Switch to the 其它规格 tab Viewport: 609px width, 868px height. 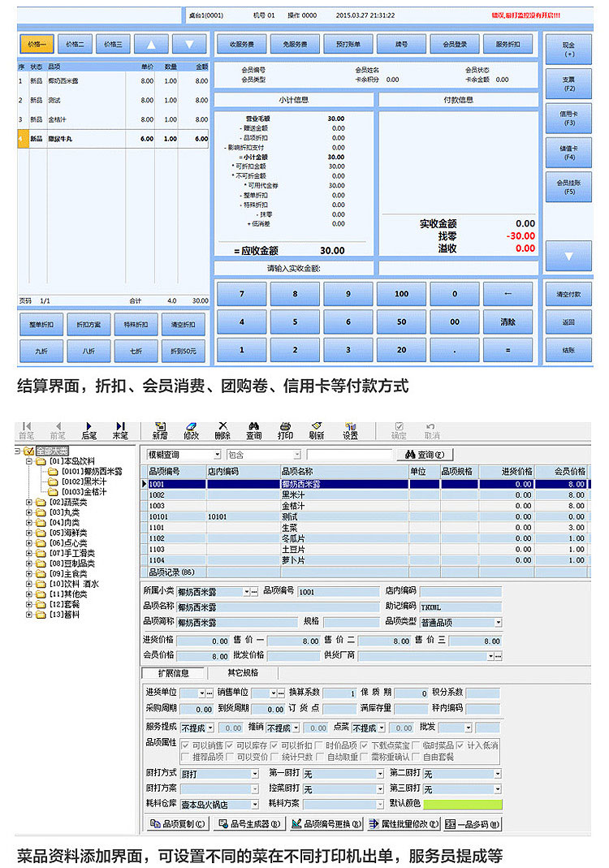(243, 673)
